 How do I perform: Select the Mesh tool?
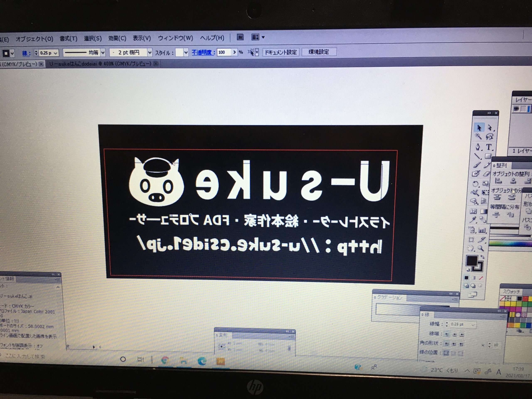474,211
